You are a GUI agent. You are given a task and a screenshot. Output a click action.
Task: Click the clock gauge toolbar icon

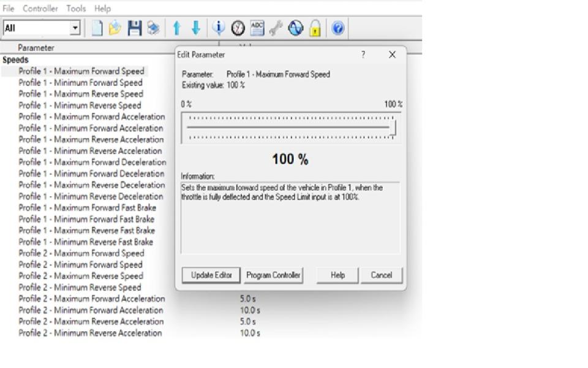[x=238, y=28]
